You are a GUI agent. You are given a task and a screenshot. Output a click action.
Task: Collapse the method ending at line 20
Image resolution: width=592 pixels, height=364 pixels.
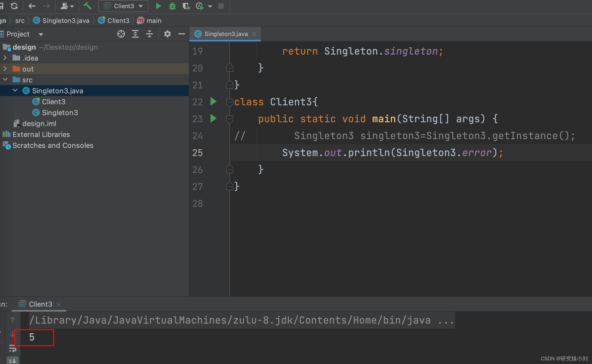click(230, 68)
